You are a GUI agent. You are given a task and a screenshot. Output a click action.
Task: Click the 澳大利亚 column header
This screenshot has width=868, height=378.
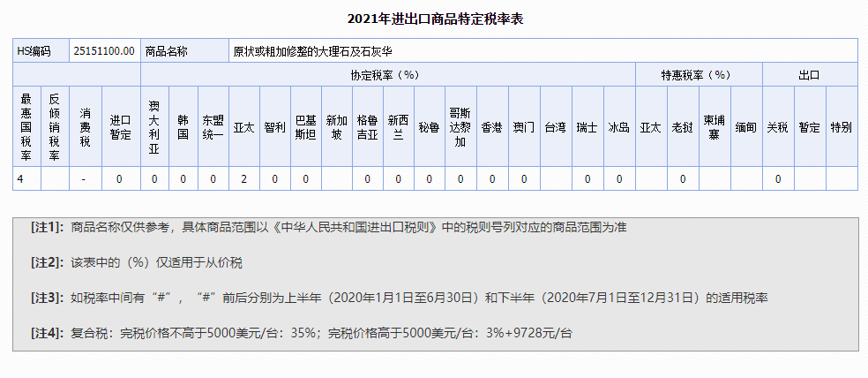tap(154, 127)
